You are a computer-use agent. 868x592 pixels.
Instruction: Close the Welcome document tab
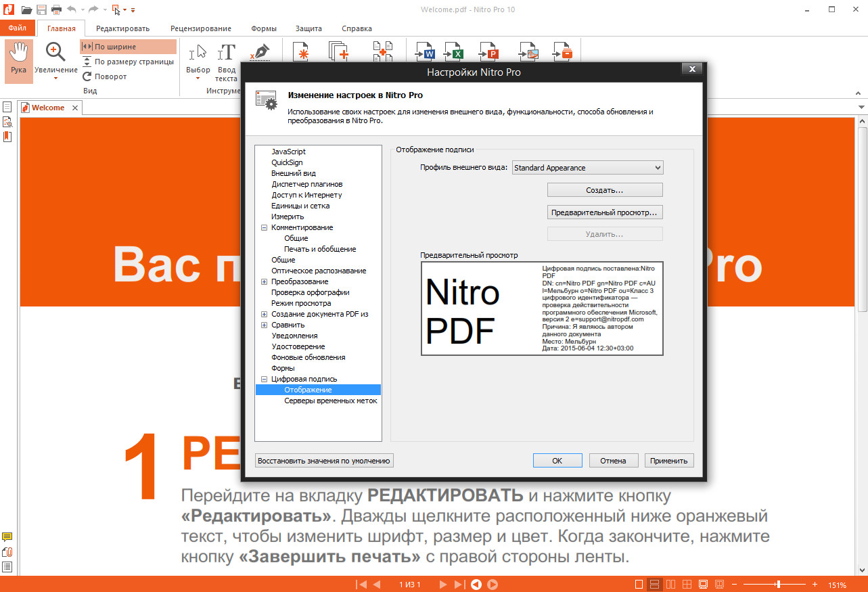(75, 108)
